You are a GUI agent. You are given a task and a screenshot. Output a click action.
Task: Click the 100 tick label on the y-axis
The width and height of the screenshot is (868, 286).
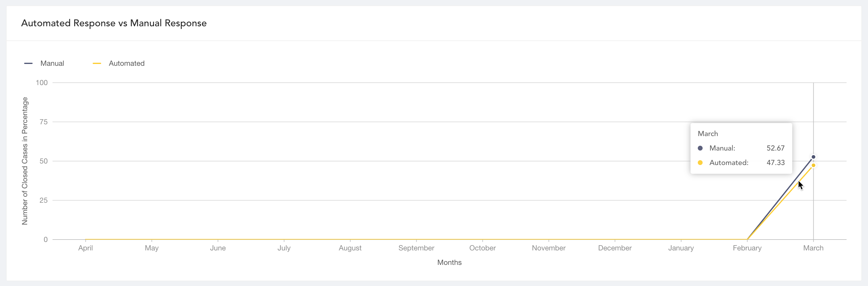click(x=42, y=83)
